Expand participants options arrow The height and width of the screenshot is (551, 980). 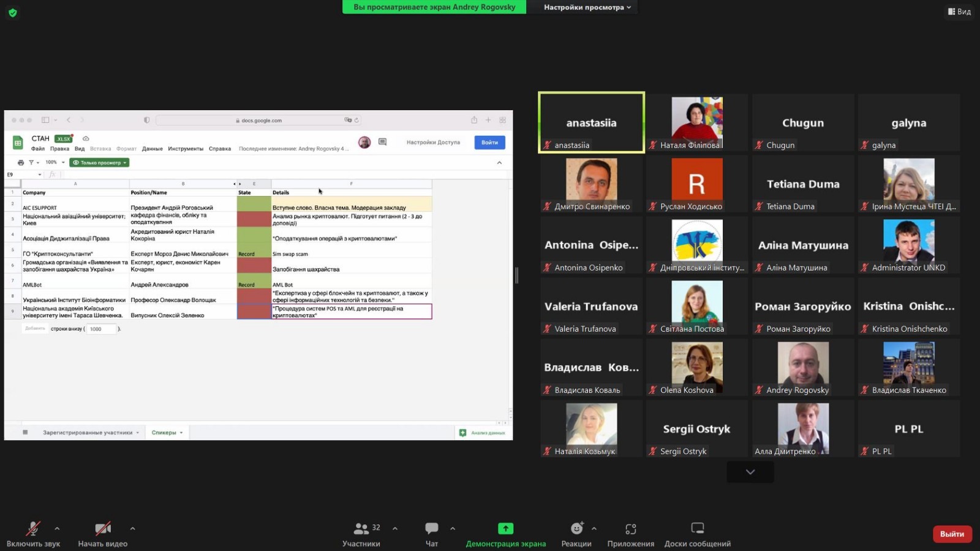coord(395,528)
